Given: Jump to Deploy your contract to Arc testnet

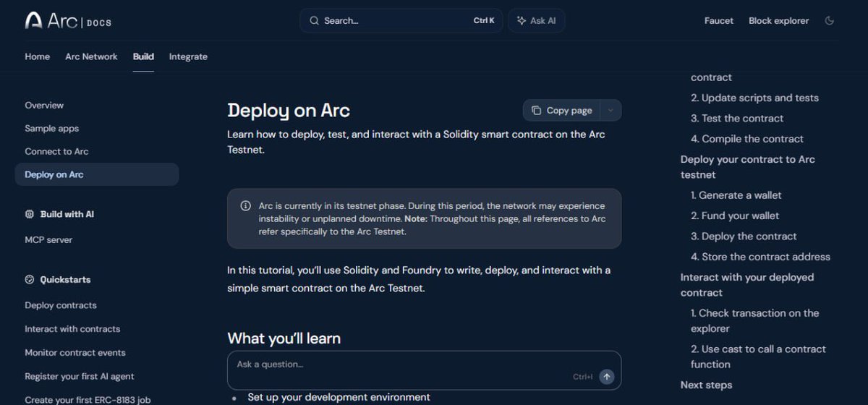Looking at the screenshot, I should coord(748,167).
